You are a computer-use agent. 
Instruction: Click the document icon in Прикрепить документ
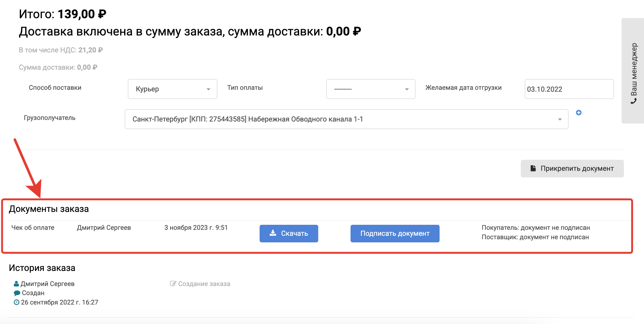[533, 168]
